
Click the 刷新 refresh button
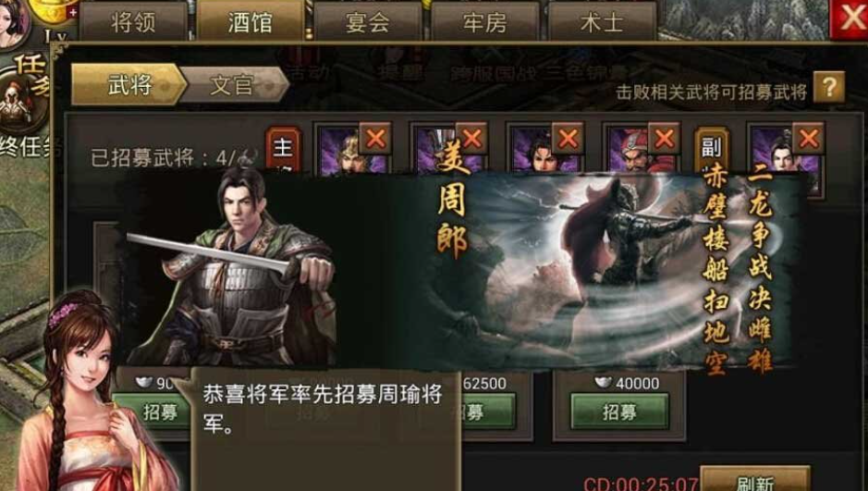(755, 481)
